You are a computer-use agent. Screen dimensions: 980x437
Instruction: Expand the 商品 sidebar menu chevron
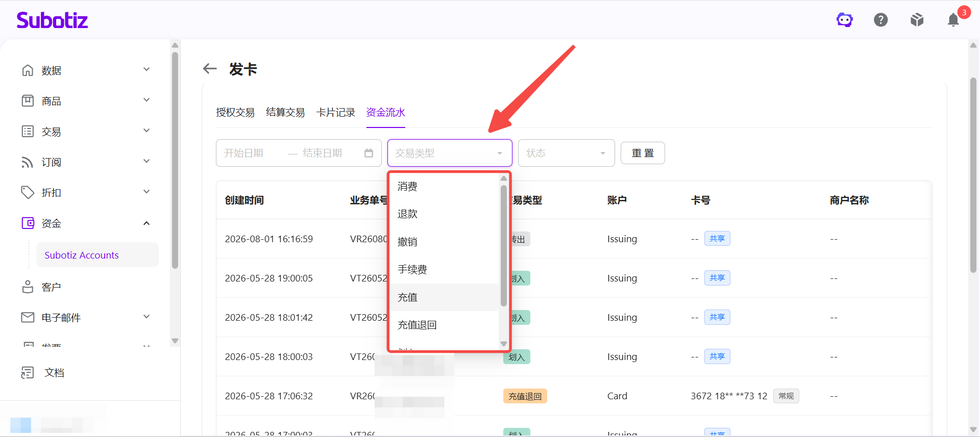pos(146,100)
